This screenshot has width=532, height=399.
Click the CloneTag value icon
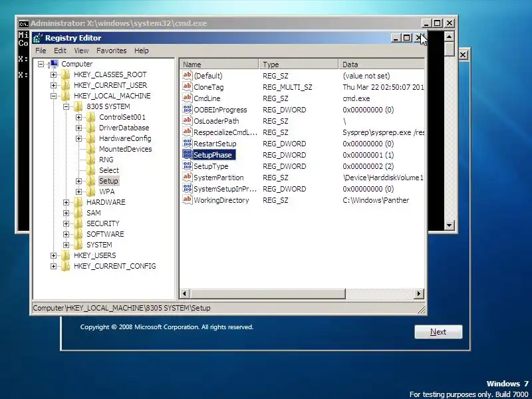click(188, 86)
